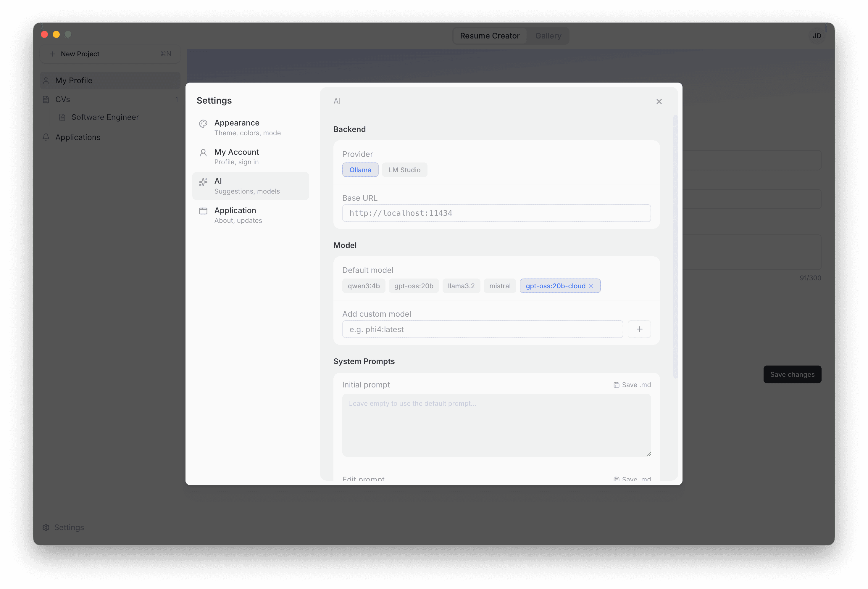The width and height of the screenshot is (868, 589).
Task: Open Settings via the gear icon in sidebar
Action: pos(46,527)
